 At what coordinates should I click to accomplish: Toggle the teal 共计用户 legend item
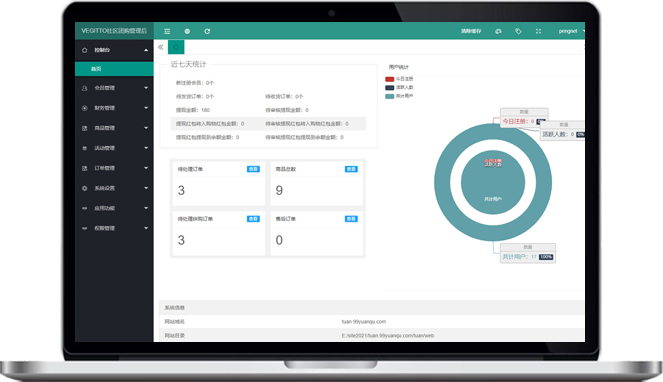coord(399,96)
